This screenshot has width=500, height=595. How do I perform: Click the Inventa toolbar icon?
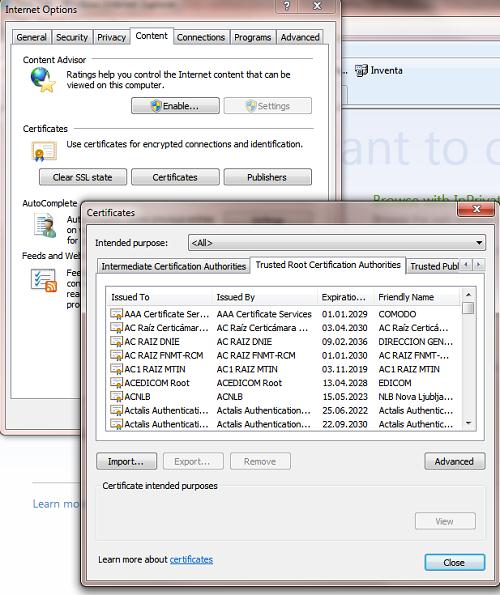pos(361,70)
